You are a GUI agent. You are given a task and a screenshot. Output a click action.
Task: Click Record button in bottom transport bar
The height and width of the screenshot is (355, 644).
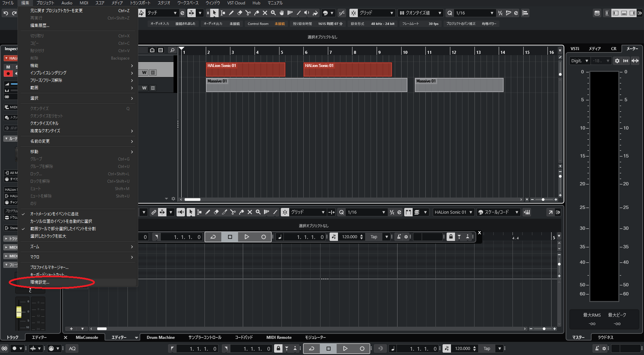362,349
